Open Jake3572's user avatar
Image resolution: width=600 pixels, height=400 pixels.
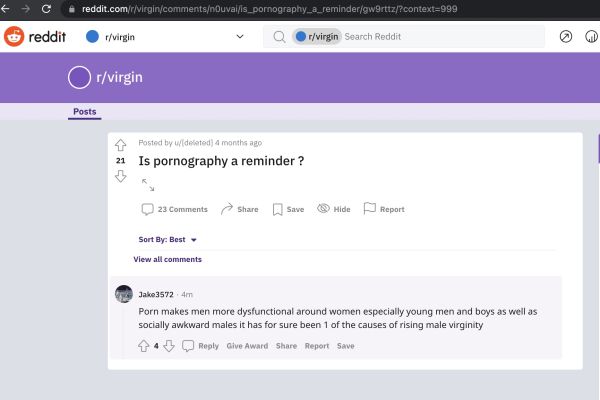124,294
